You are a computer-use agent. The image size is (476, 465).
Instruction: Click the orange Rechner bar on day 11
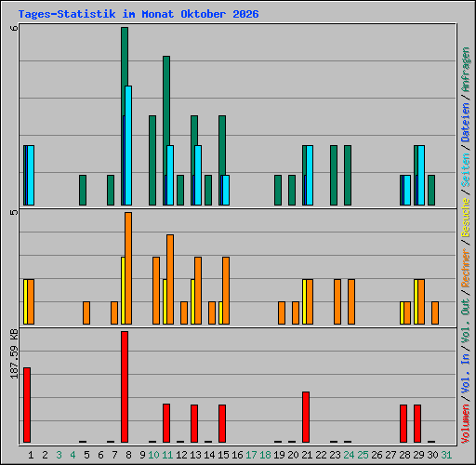pos(170,279)
